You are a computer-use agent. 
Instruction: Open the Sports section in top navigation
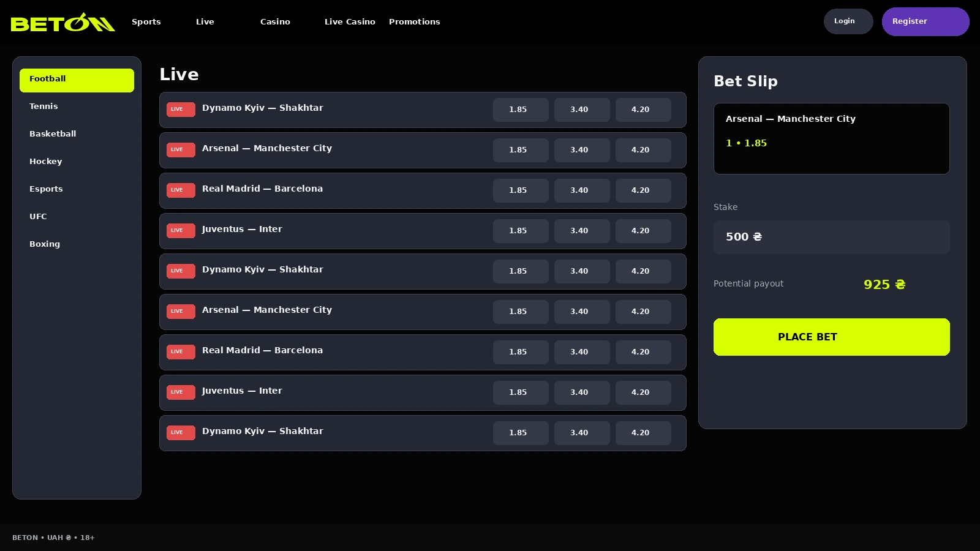coord(146,21)
